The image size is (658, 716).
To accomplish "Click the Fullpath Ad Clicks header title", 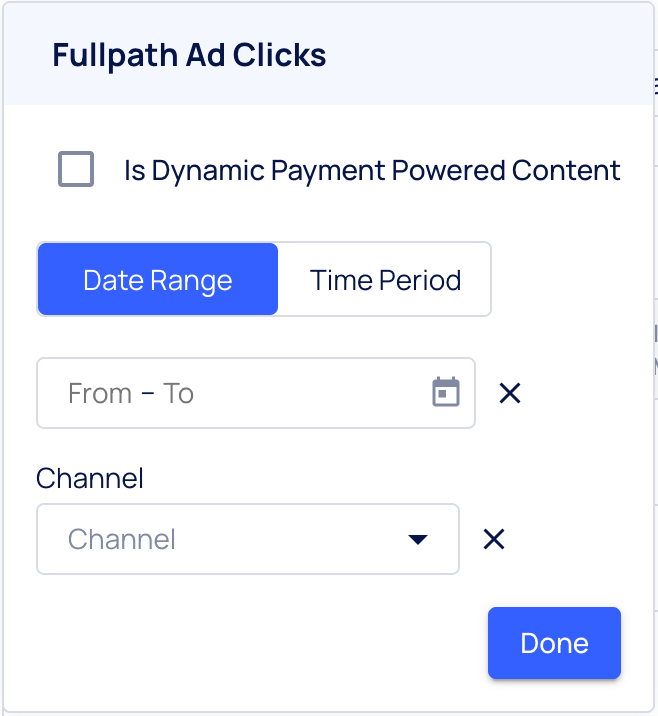I will 189,55.
